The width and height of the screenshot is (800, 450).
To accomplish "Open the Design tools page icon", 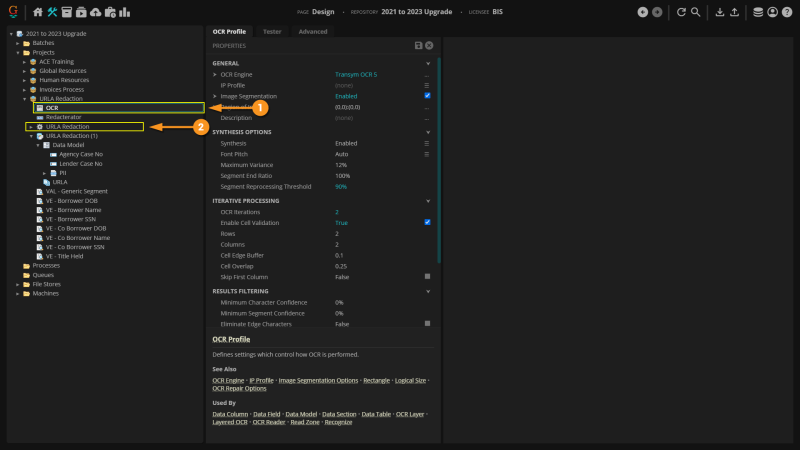I will click(52, 12).
